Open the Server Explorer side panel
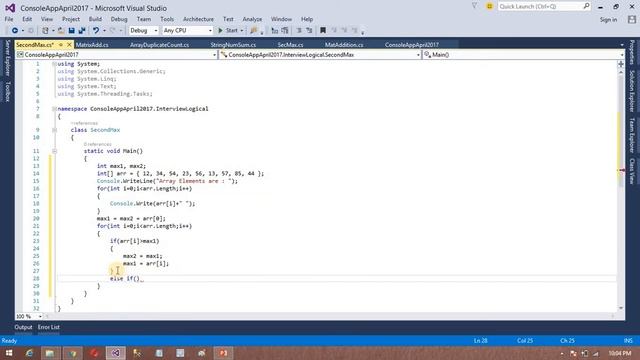640x360 pixels. pos(7,58)
